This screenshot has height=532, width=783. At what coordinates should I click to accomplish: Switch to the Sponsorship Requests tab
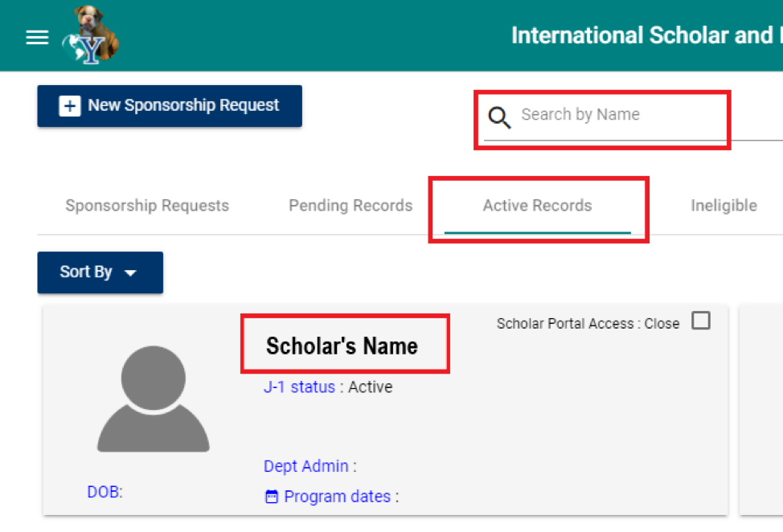click(147, 206)
